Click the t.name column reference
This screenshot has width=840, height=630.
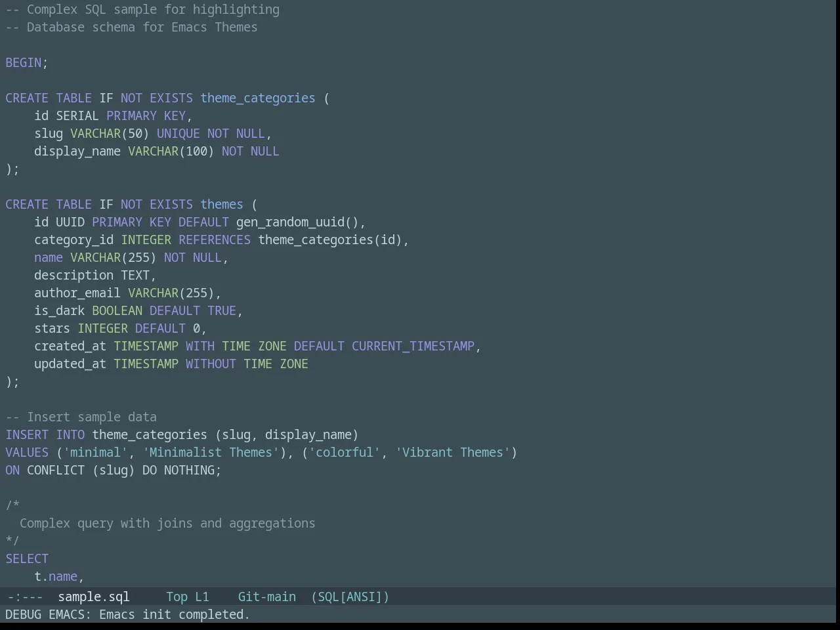(56, 576)
